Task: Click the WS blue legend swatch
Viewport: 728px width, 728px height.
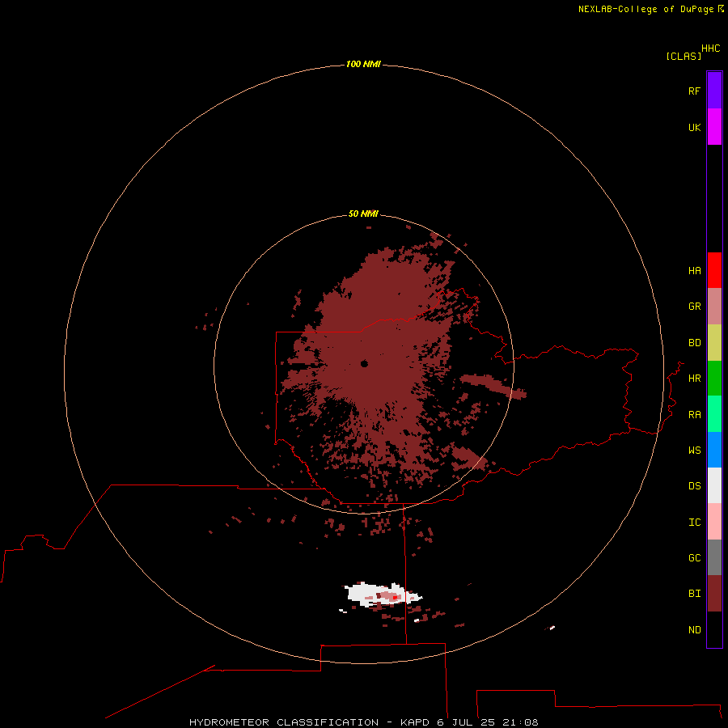Action: point(714,450)
